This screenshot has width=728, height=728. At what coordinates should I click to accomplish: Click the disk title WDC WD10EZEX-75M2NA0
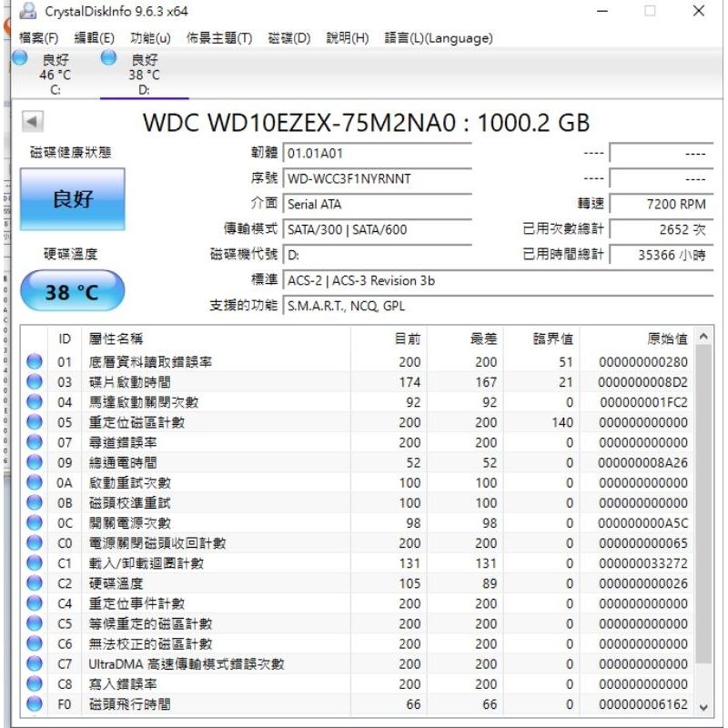[x=300, y=123]
